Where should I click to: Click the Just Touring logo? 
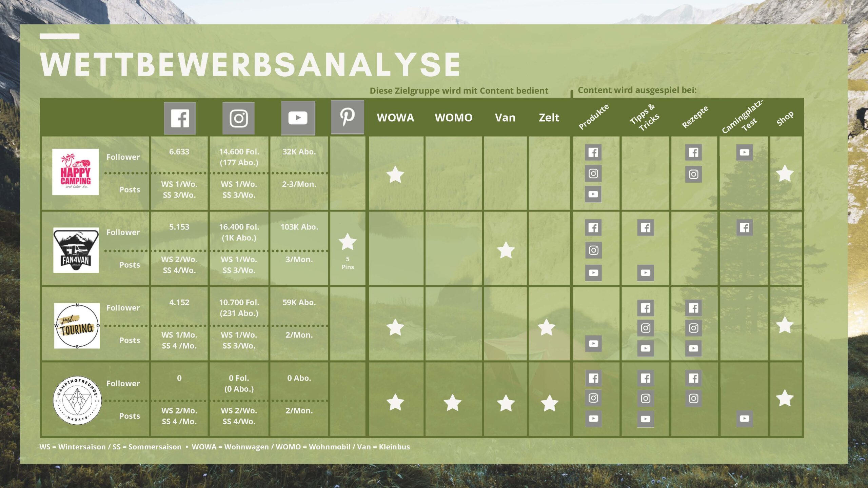(77, 326)
